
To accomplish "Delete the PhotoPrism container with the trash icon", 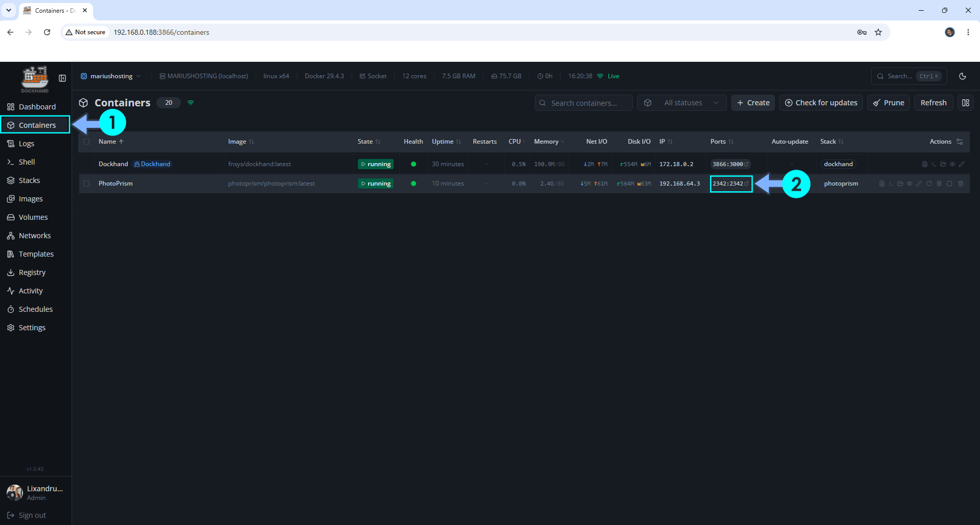I will point(961,184).
